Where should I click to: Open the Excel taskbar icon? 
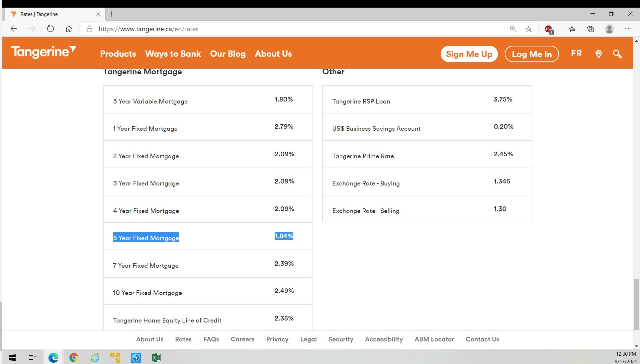pos(156,357)
